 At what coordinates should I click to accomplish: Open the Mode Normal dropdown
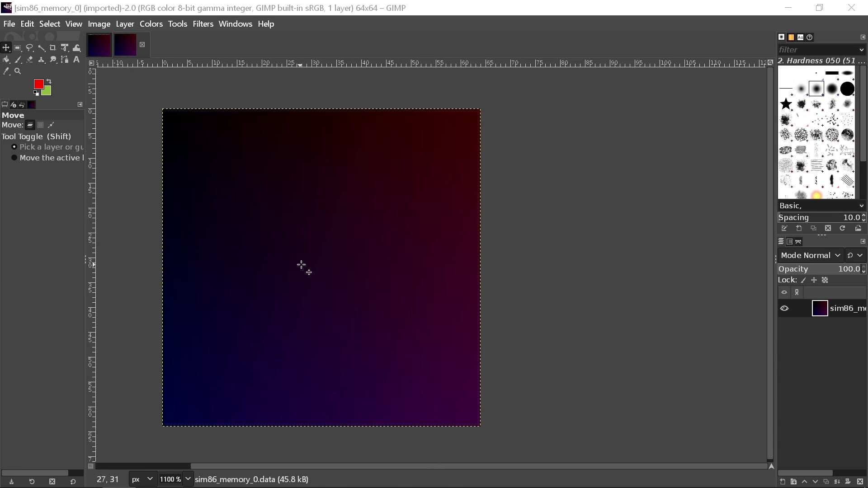tap(809, 255)
